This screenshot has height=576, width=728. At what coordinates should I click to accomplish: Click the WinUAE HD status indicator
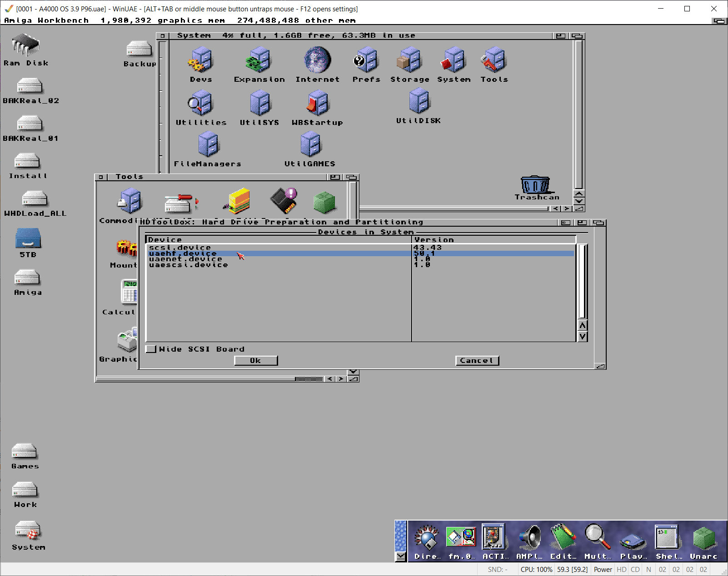pyautogui.click(x=621, y=569)
